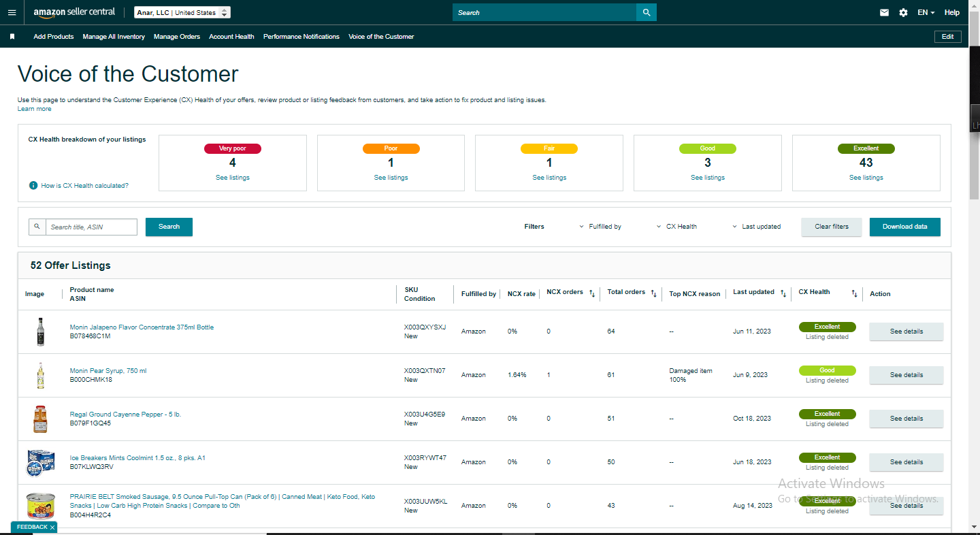Open Manage Orders

(177, 37)
